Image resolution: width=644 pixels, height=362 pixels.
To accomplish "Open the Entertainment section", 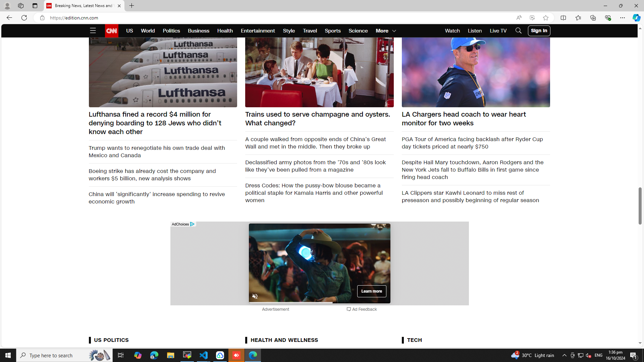I will click(x=258, y=31).
